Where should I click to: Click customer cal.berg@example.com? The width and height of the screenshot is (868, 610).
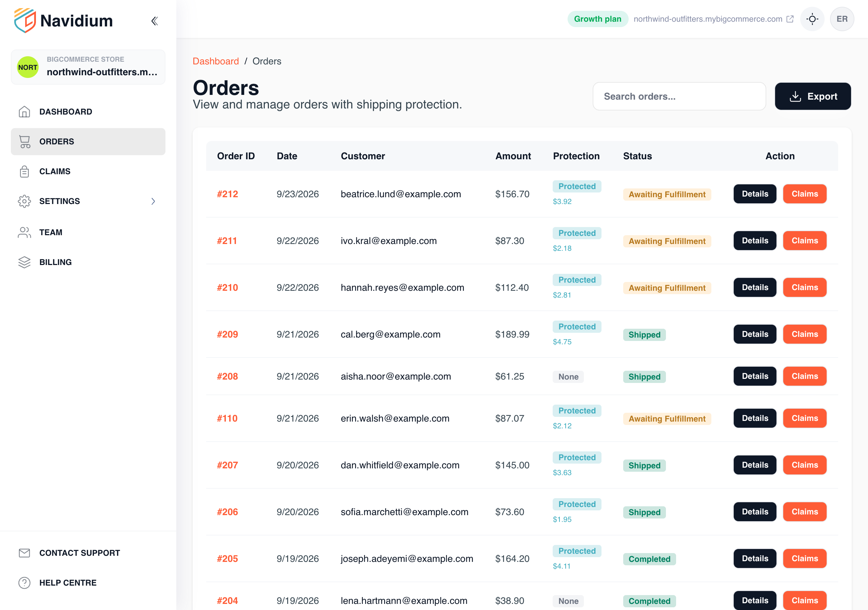(x=391, y=334)
